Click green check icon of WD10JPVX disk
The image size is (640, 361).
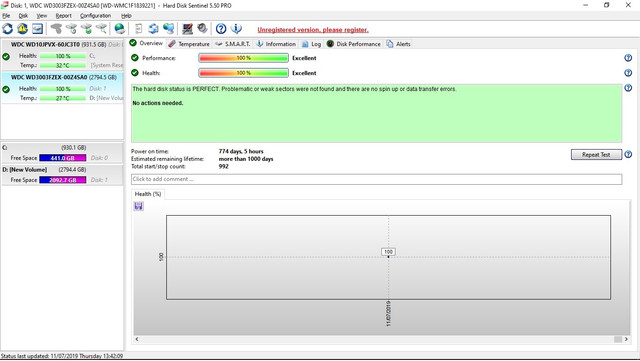pos(6,56)
